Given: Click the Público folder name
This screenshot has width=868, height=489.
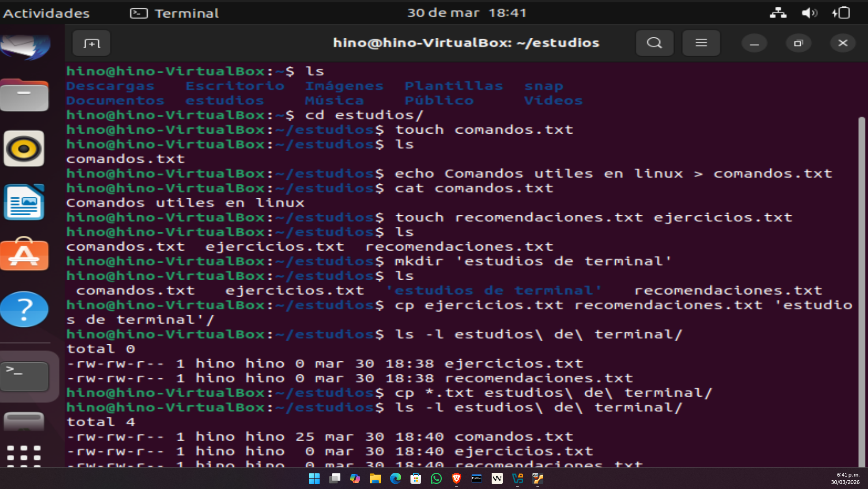Looking at the screenshot, I should click(439, 100).
